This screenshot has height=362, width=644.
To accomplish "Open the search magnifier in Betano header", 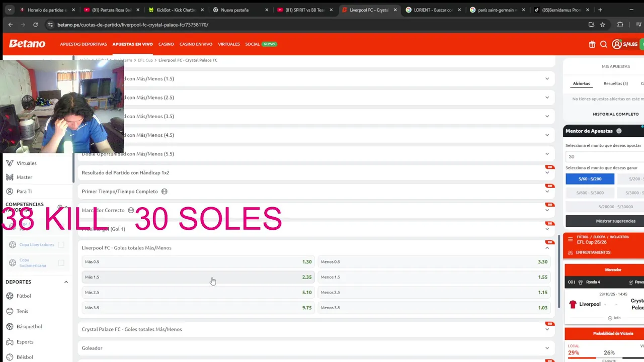I will [604, 44].
